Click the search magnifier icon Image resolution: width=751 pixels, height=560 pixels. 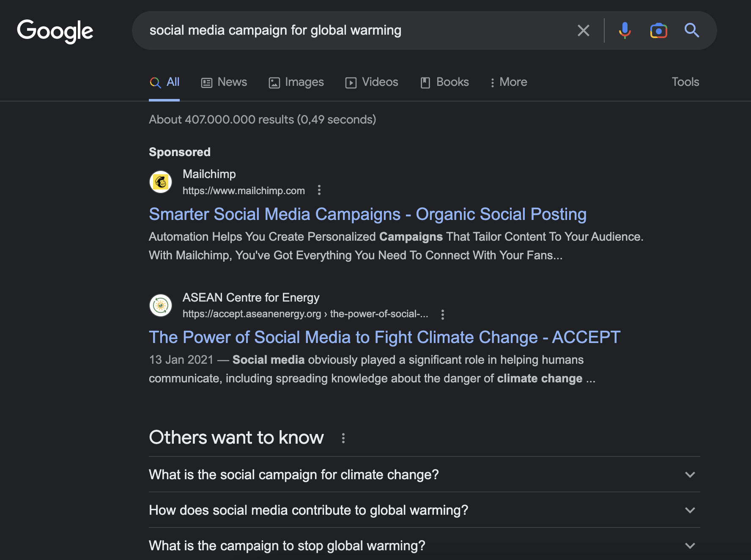(x=692, y=30)
